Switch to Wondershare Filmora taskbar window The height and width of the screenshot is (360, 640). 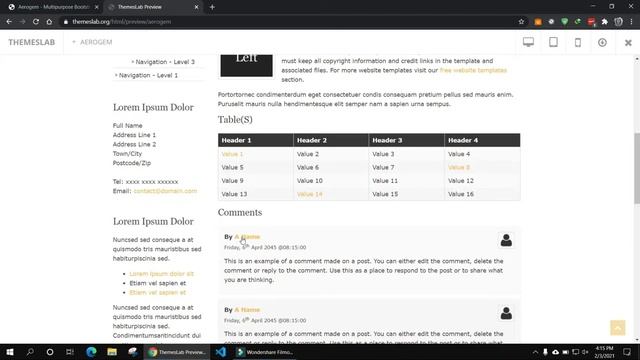click(264, 352)
